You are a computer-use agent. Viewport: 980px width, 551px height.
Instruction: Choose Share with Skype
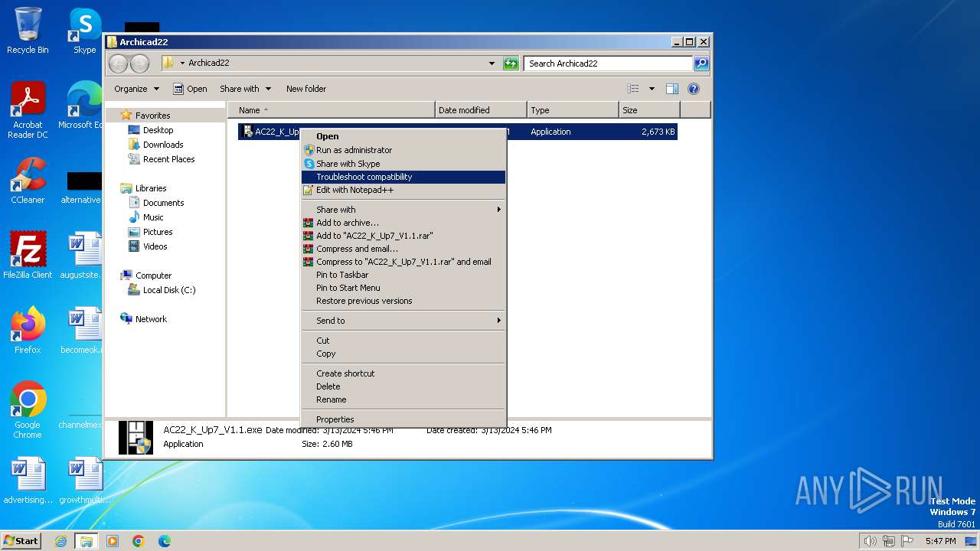click(x=403, y=164)
